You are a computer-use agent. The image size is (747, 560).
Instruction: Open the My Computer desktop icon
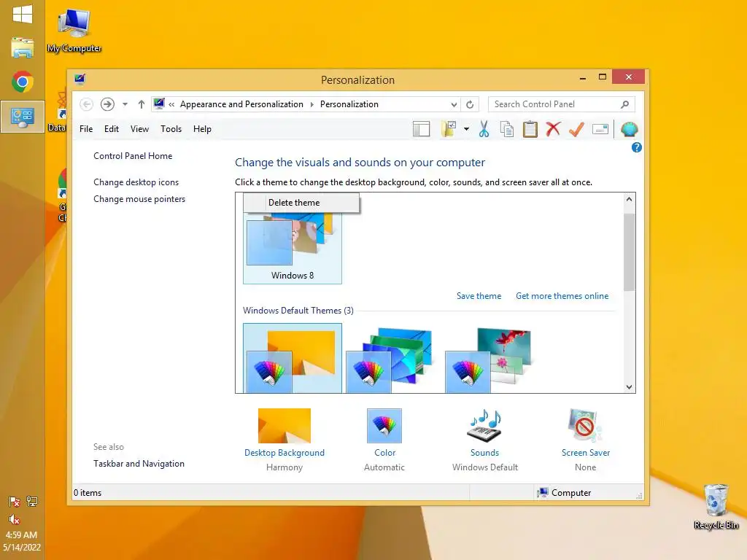[x=74, y=31]
